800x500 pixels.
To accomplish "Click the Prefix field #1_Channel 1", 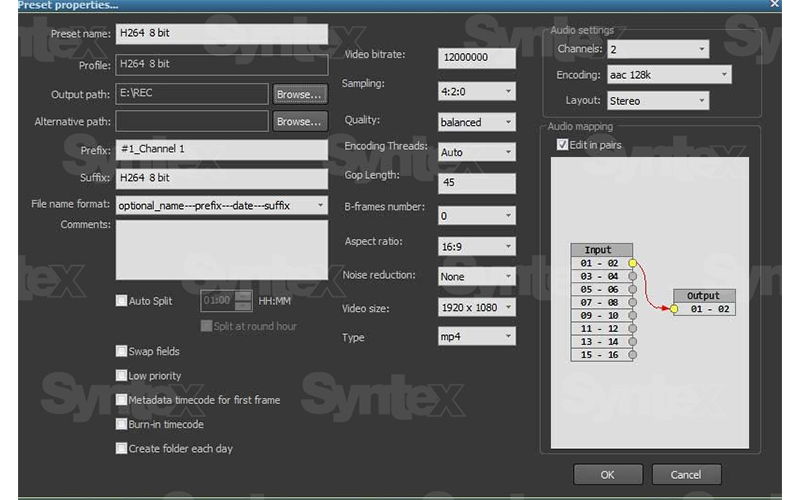I will coord(221,149).
